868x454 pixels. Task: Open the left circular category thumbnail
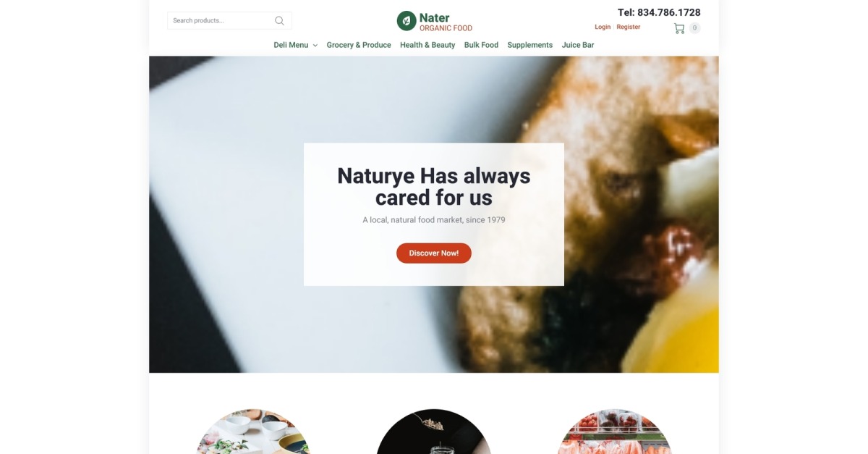254,432
